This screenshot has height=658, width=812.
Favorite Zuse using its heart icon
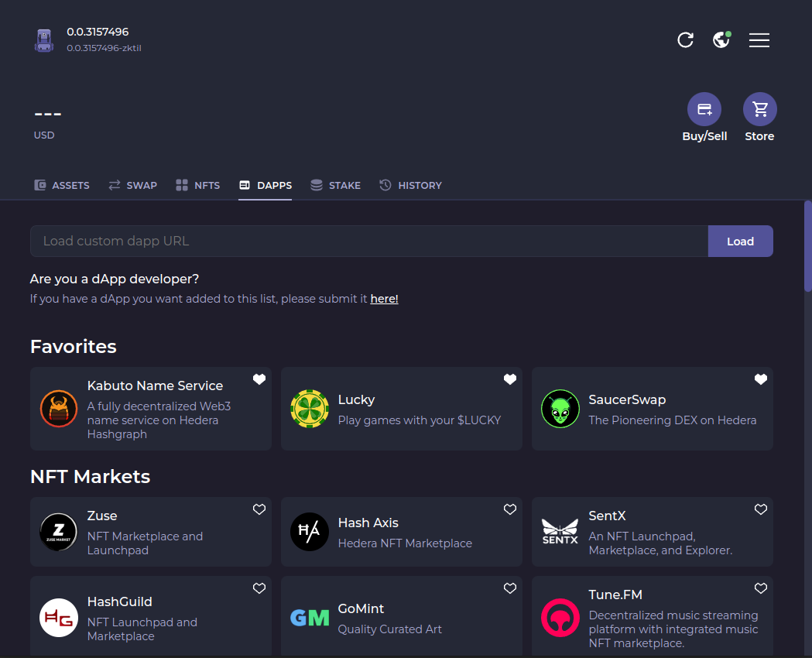(x=259, y=509)
